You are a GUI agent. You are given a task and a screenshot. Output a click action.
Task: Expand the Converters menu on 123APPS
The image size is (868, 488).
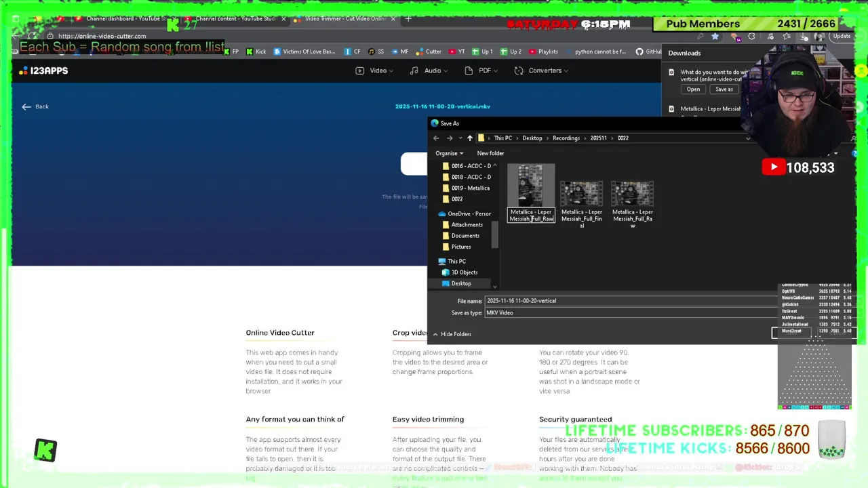coord(541,70)
